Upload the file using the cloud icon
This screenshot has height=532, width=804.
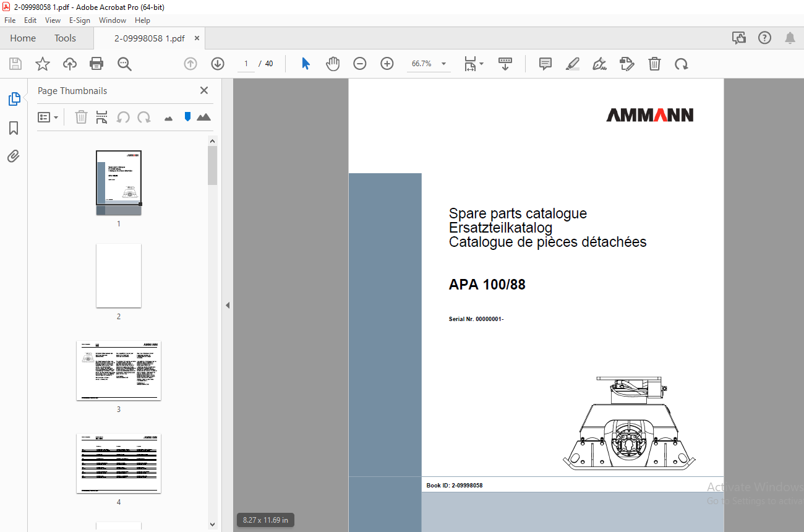coord(70,64)
